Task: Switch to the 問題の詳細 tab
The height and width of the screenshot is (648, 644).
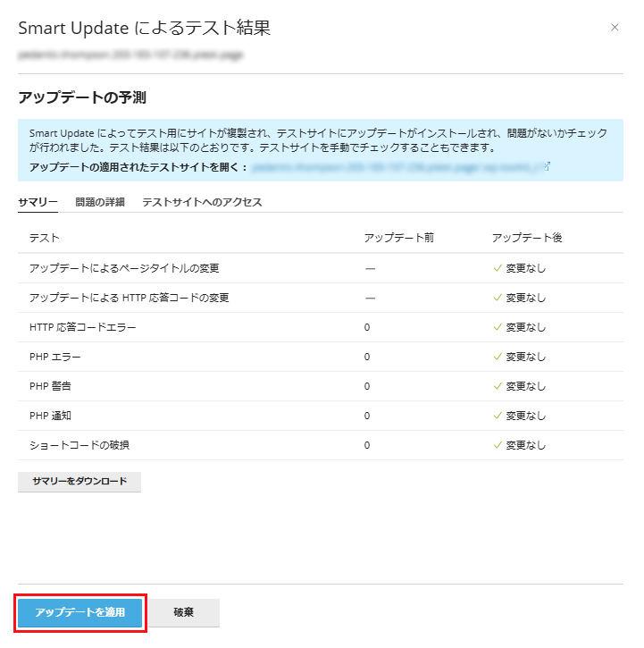Action: 100,202
